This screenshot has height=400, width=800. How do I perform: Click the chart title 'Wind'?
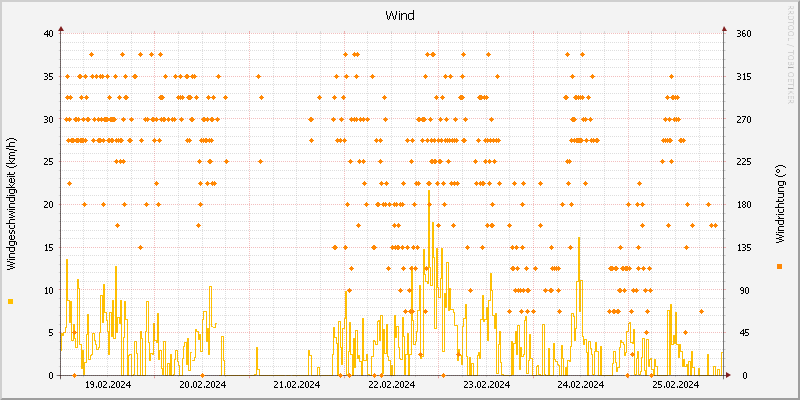(x=400, y=16)
